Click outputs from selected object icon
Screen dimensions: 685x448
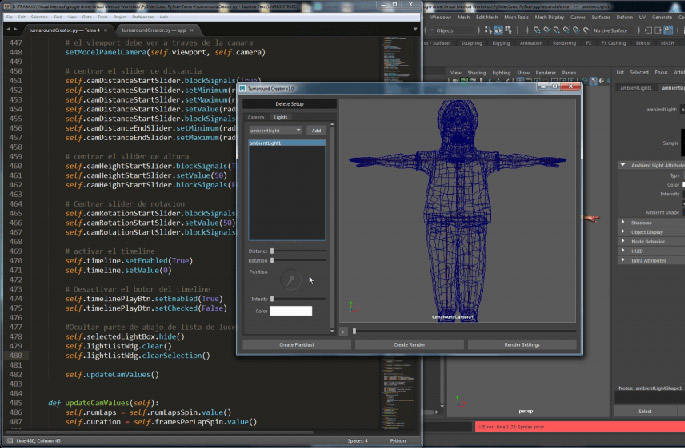click(x=658, y=30)
